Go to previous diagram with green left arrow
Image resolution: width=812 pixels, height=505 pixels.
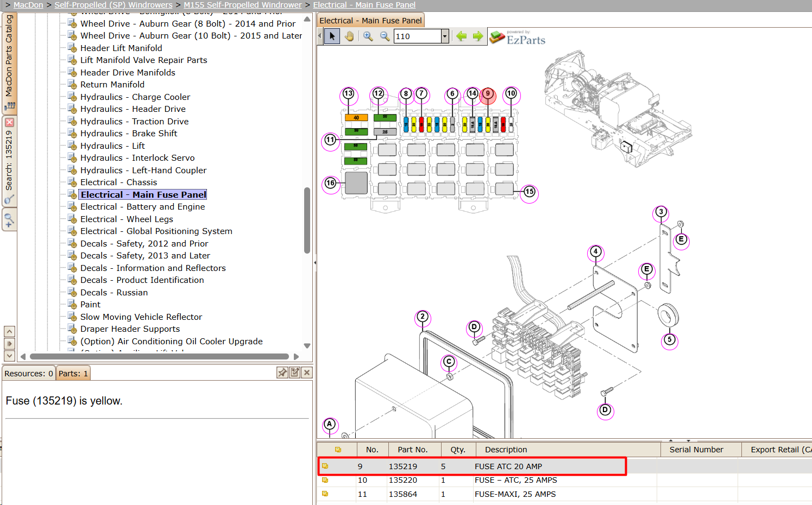pyautogui.click(x=462, y=36)
